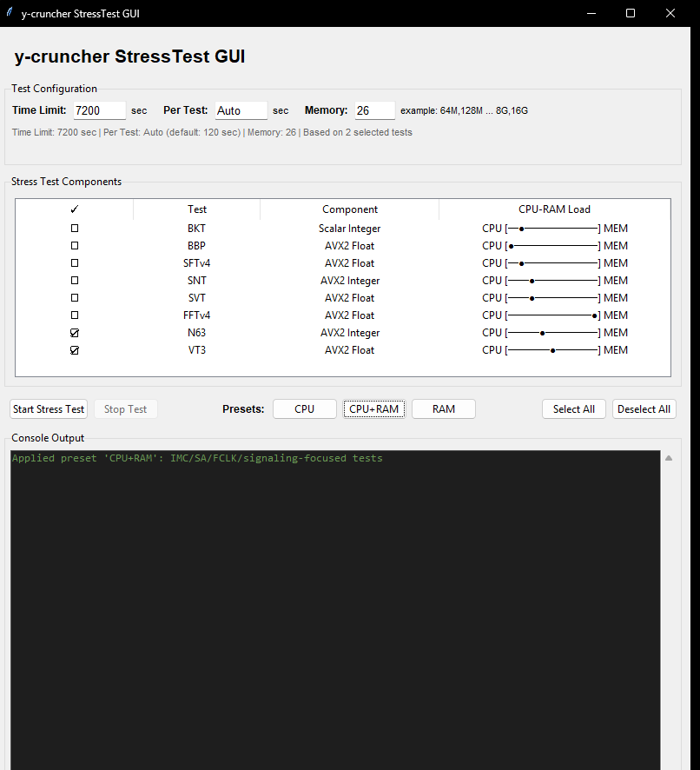Click the 'Scalar Integer' component cell

pos(349,229)
